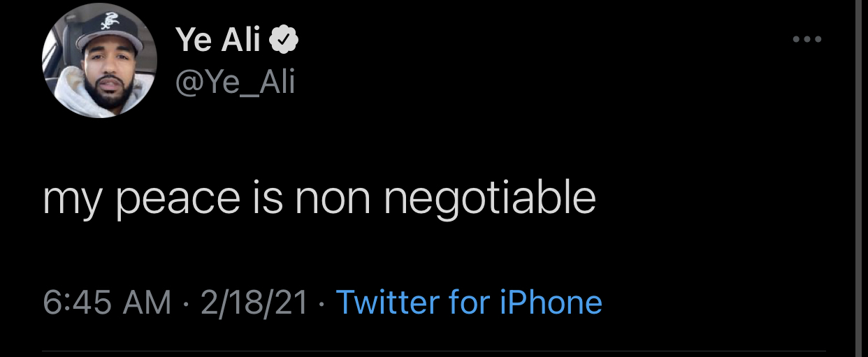Open Ye Ali's profile picture
The image size is (868, 357).
[99, 60]
